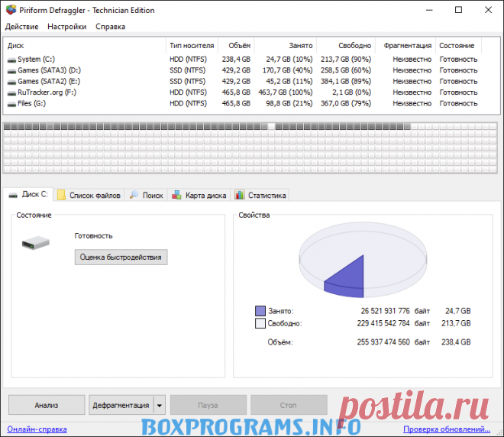Sort by the Объём column header
504x437 pixels.
236,46
